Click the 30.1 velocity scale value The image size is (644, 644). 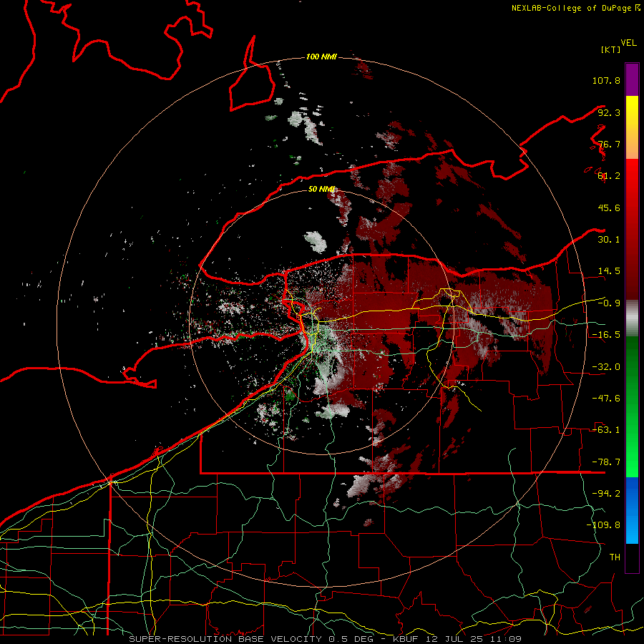(x=609, y=240)
